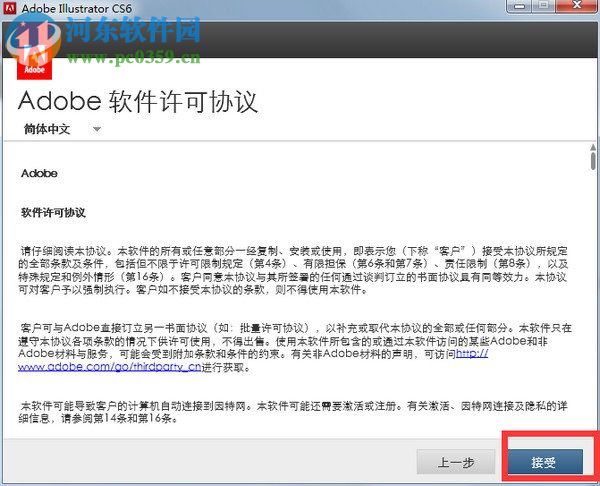Viewport: 600px width, 486px height.
Task: Close the Adobe Illustrator CS6 installer
Action: [x=577, y=6]
